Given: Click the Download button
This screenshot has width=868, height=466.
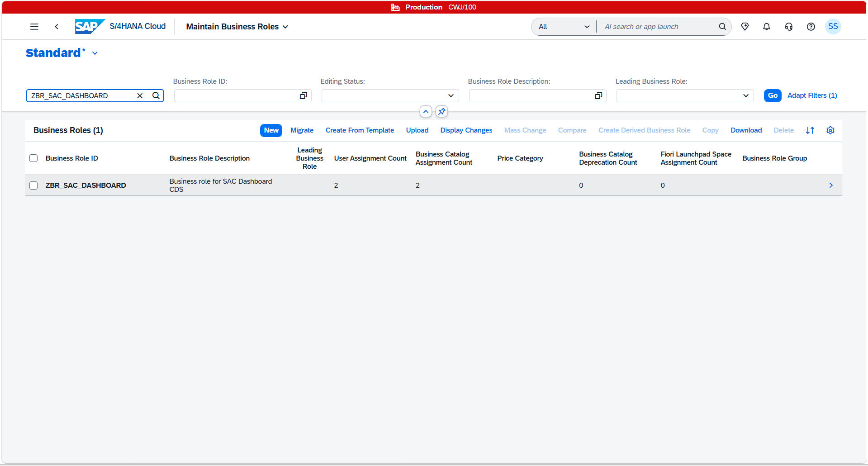Looking at the screenshot, I should click(x=746, y=130).
